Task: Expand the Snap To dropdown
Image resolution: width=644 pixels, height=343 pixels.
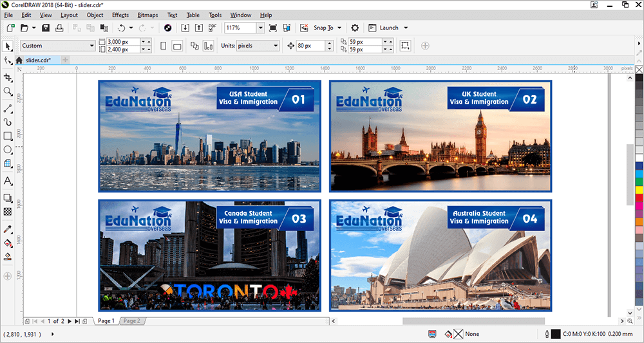Action: pos(339,28)
